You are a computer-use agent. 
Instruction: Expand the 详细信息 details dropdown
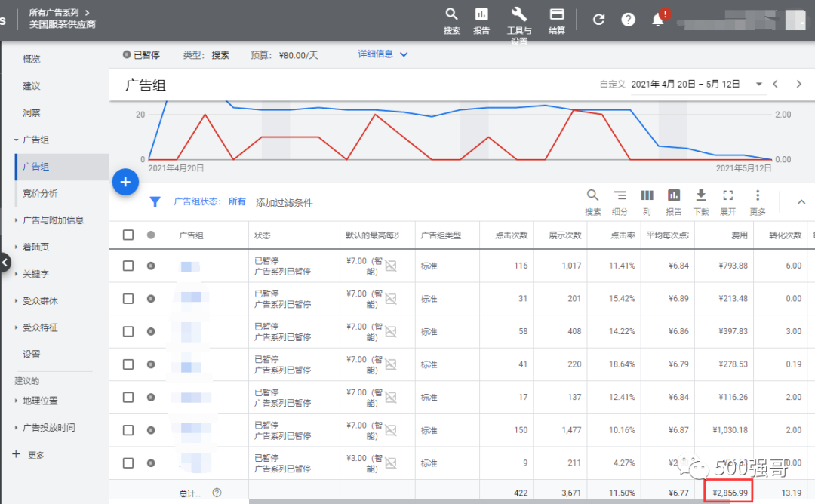383,54
